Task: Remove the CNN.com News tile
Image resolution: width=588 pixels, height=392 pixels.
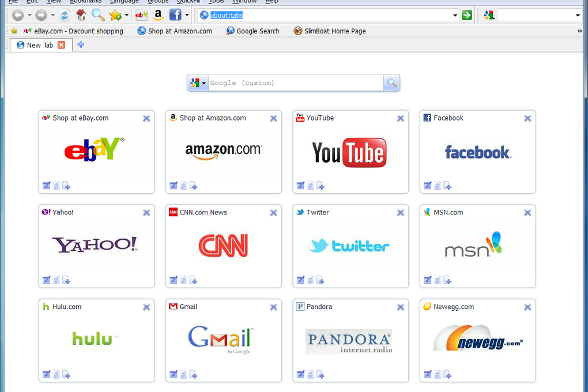Action: 273,213
